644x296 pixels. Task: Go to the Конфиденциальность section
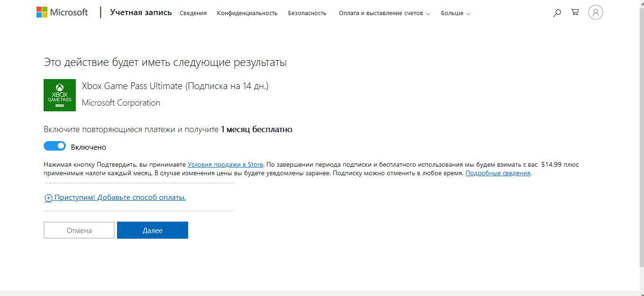[x=247, y=13]
